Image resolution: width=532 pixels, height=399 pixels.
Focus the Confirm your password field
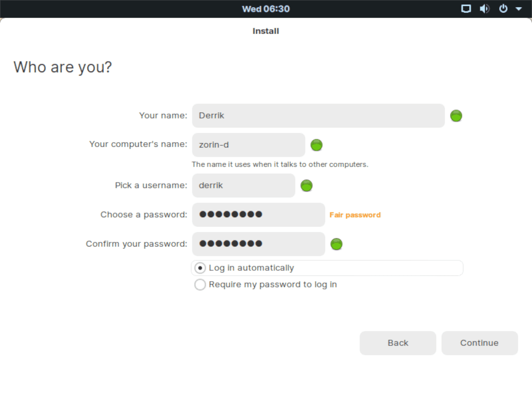coord(258,244)
